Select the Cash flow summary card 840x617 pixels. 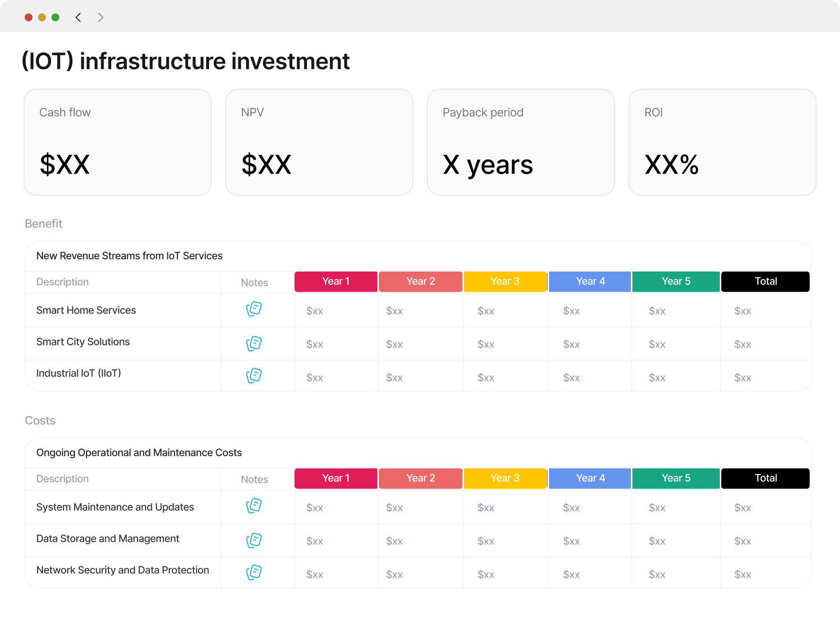(118, 142)
